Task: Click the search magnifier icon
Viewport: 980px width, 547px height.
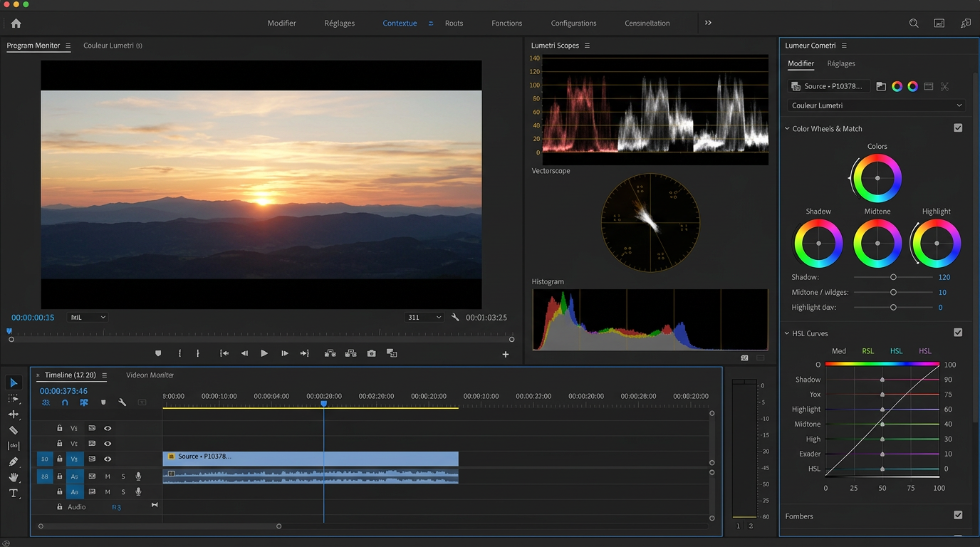Action: [914, 23]
